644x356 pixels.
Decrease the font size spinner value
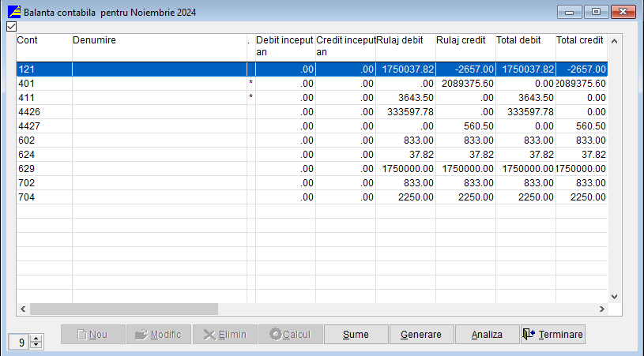(36, 346)
